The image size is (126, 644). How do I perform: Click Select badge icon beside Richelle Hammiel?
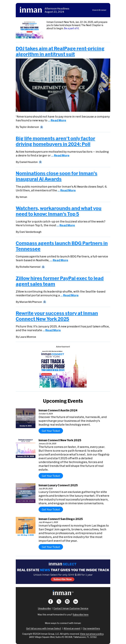click(x=43, y=267)
